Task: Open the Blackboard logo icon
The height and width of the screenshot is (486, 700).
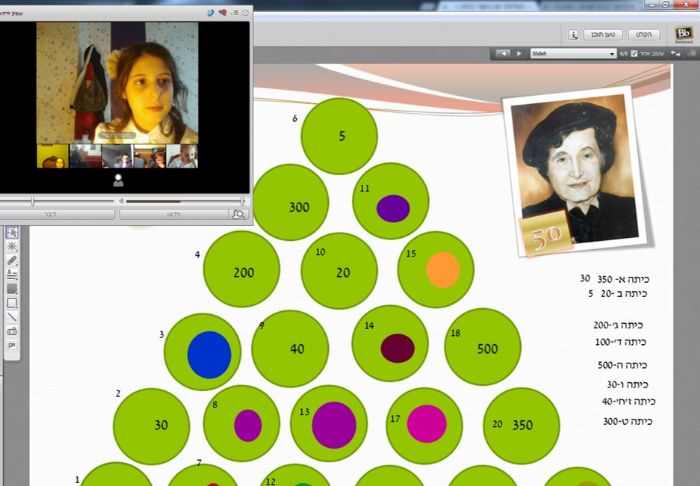Action: click(x=683, y=34)
